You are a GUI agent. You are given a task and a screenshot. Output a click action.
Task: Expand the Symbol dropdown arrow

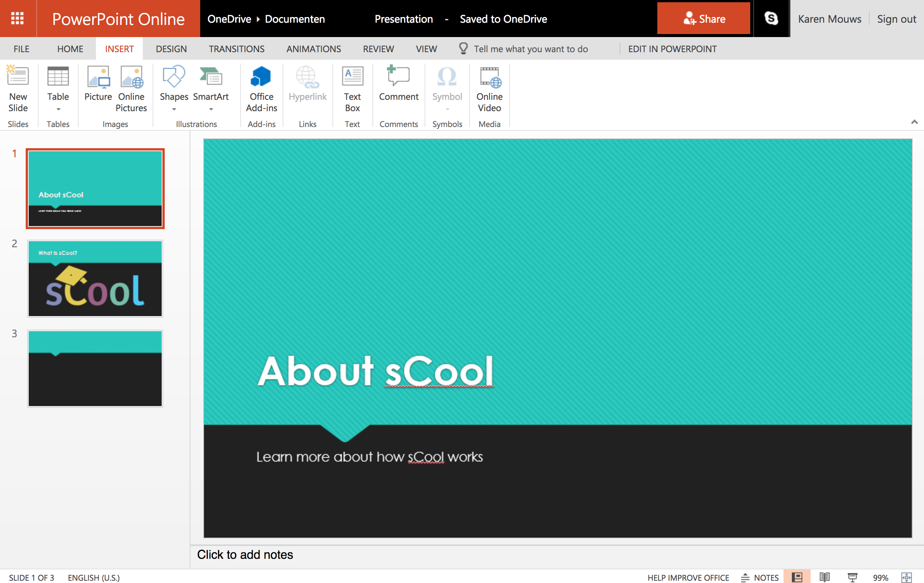[447, 109]
